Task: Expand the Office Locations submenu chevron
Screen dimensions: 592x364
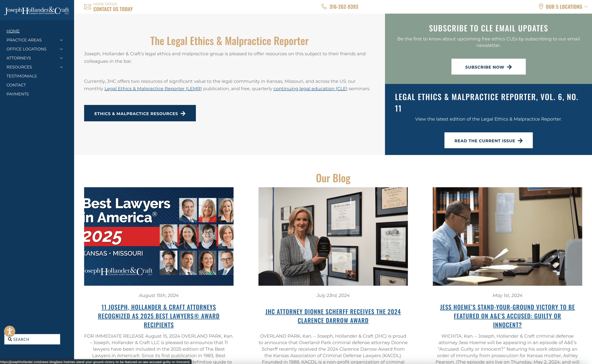Action: click(61, 49)
